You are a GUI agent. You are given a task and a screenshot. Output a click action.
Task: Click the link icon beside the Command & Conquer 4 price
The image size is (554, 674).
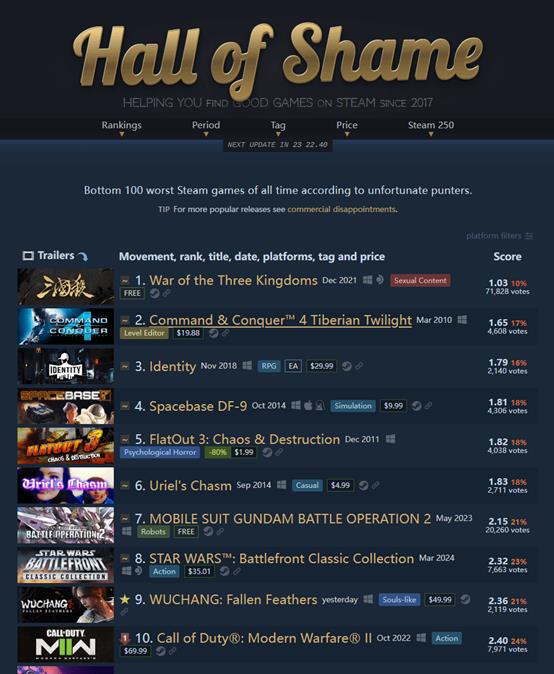pos(225,333)
